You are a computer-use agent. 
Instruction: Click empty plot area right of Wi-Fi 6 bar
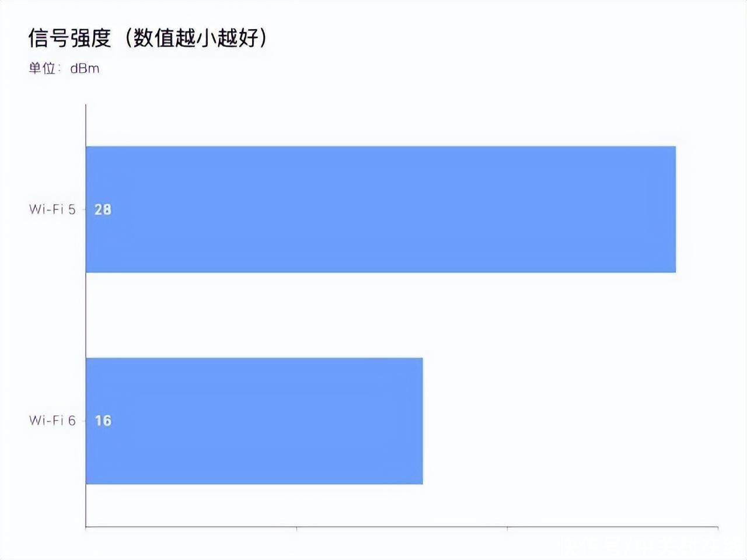click(570, 421)
